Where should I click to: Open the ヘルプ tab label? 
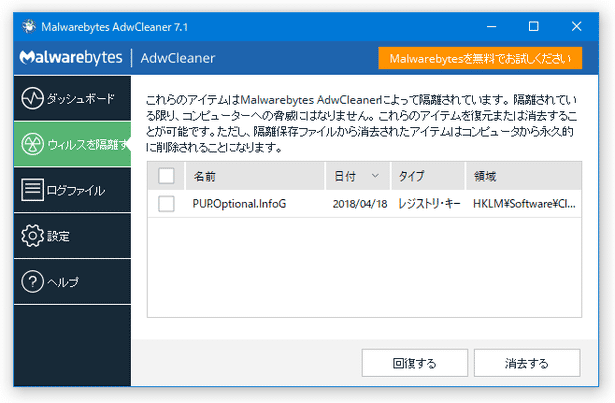[x=62, y=282]
